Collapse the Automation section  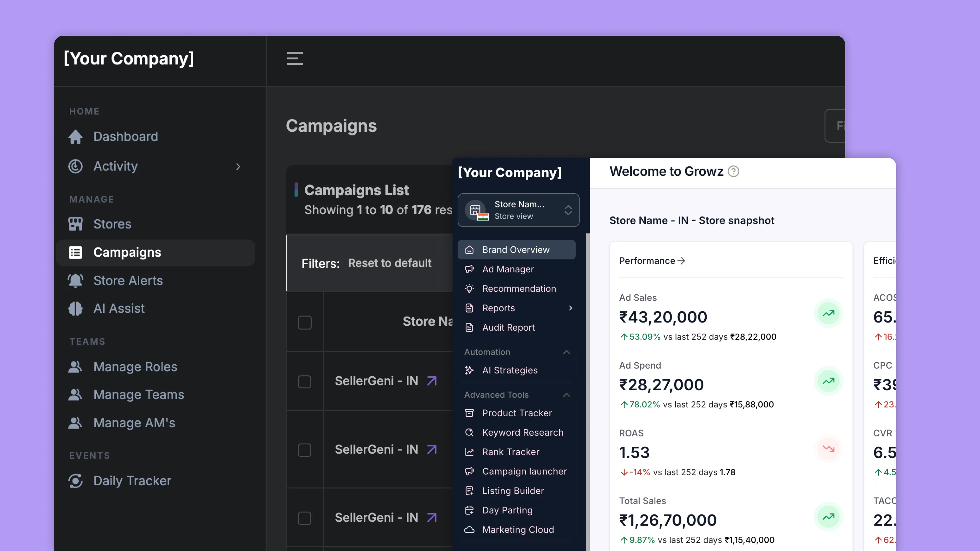(567, 352)
